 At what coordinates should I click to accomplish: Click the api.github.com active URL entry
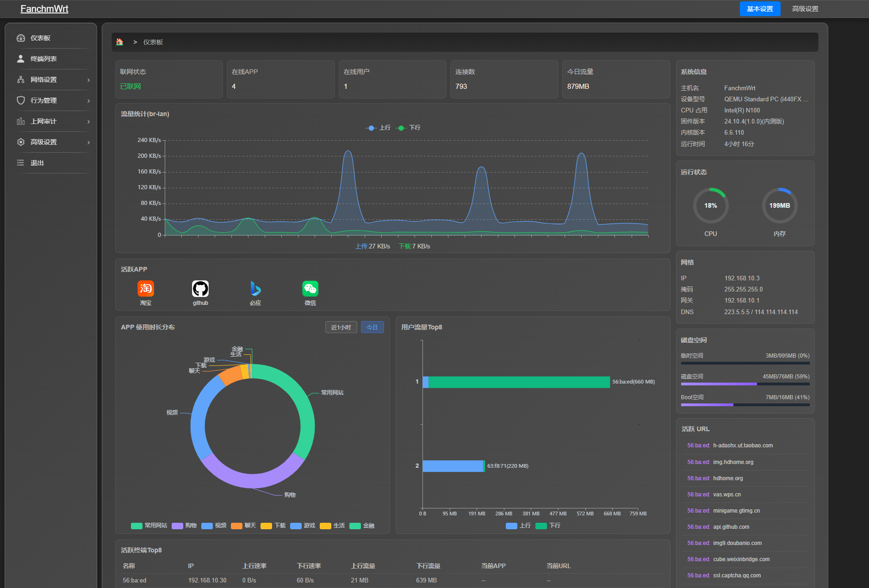[731, 527]
